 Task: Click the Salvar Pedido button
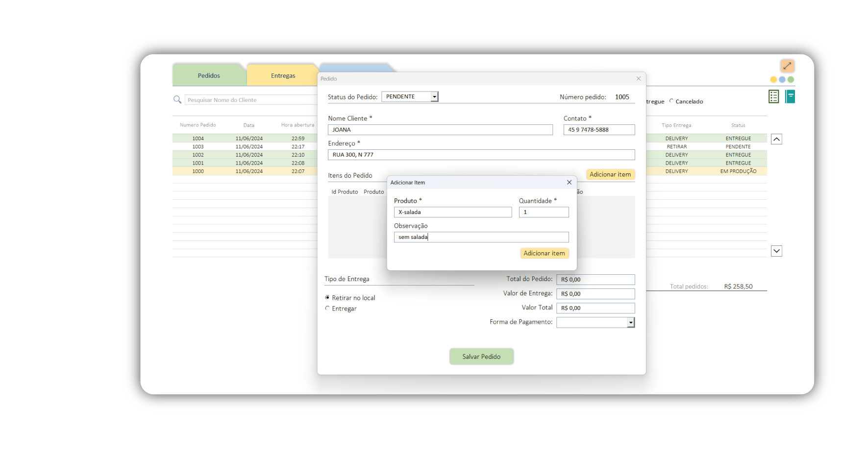tap(481, 357)
